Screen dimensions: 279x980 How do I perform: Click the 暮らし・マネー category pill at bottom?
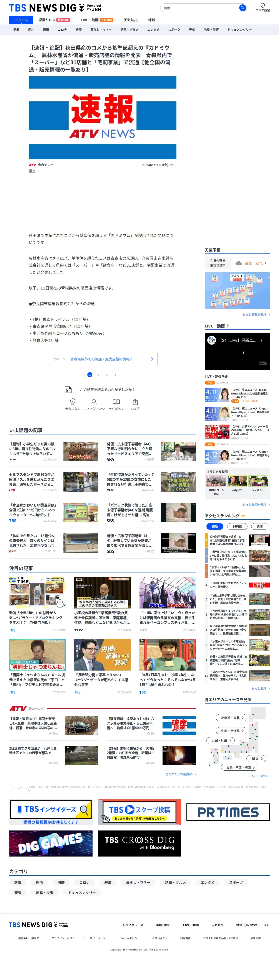click(138, 882)
